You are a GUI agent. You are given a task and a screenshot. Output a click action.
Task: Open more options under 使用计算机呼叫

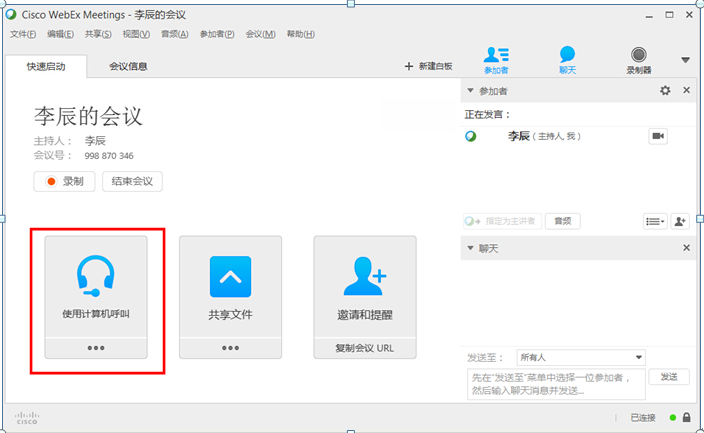96,348
